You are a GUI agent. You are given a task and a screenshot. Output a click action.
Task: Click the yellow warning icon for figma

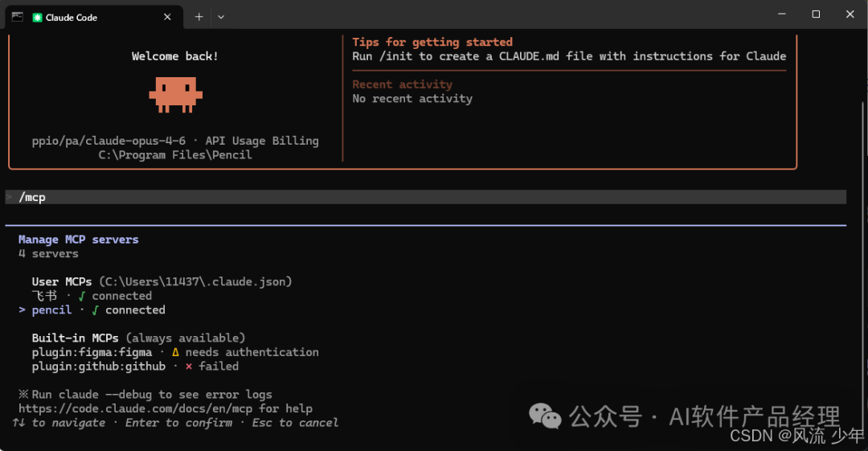(175, 353)
